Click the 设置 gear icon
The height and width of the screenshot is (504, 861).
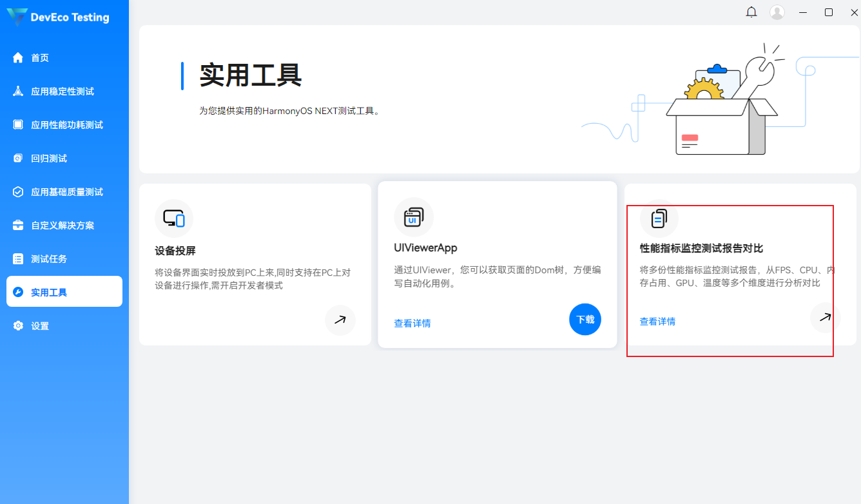point(18,326)
